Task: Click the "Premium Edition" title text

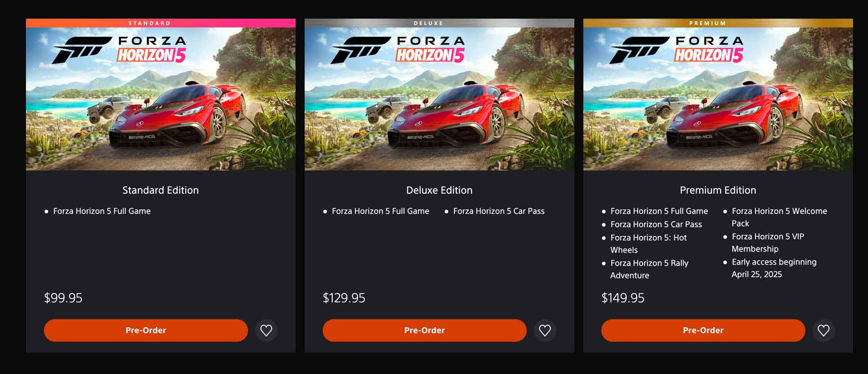Action: click(x=718, y=190)
